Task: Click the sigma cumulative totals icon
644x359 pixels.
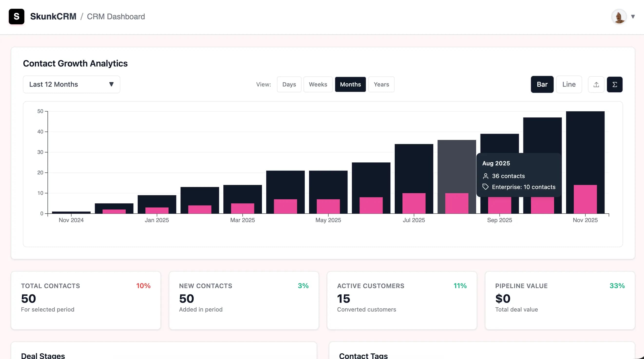Action: point(615,84)
